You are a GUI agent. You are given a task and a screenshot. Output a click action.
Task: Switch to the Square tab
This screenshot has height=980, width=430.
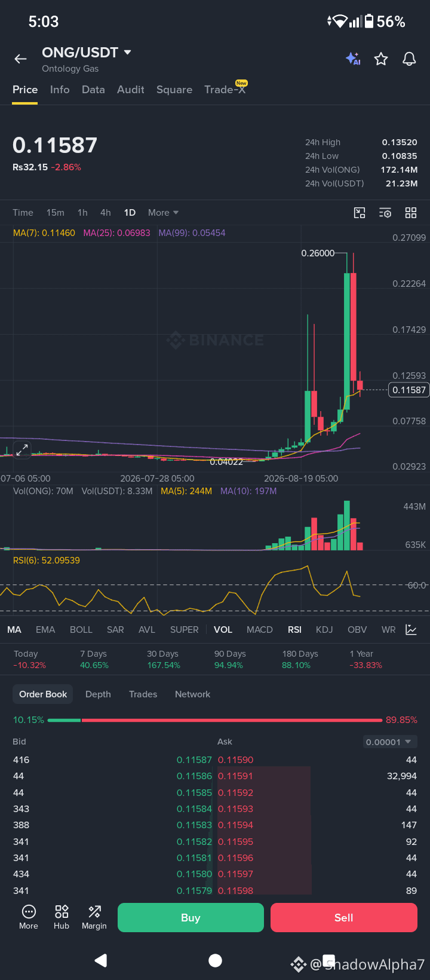click(x=174, y=90)
